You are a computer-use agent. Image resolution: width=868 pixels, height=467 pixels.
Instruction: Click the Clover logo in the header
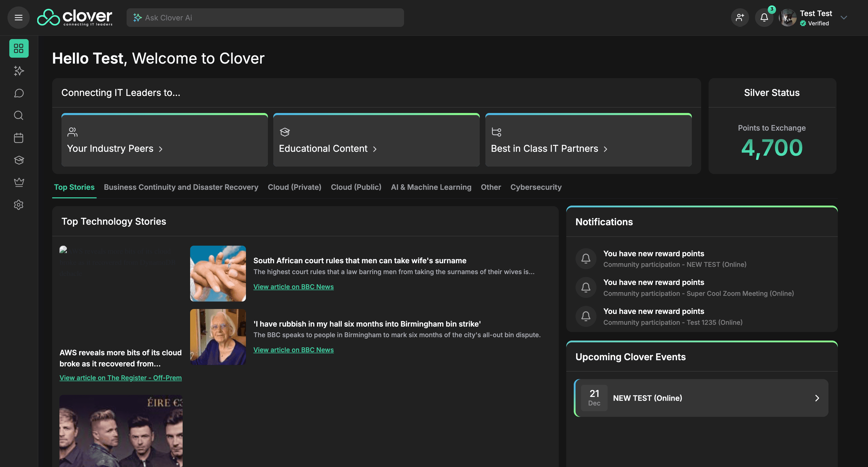click(x=74, y=17)
